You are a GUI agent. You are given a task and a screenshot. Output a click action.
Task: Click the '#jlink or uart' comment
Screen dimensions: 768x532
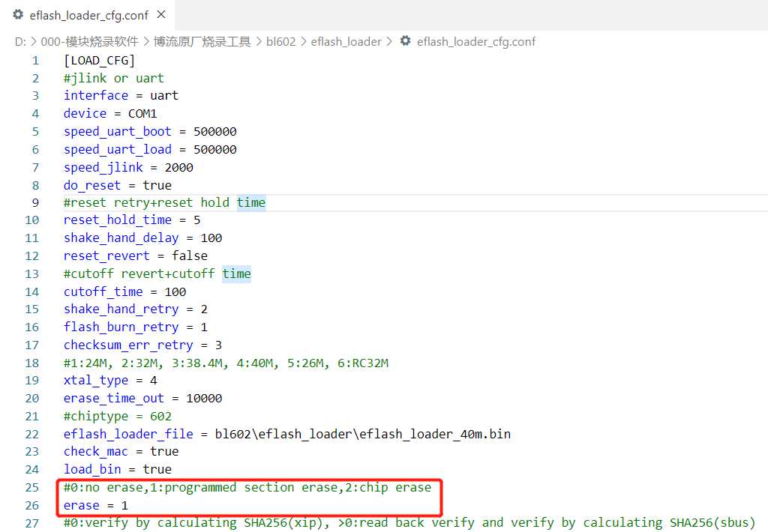[x=114, y=79]
